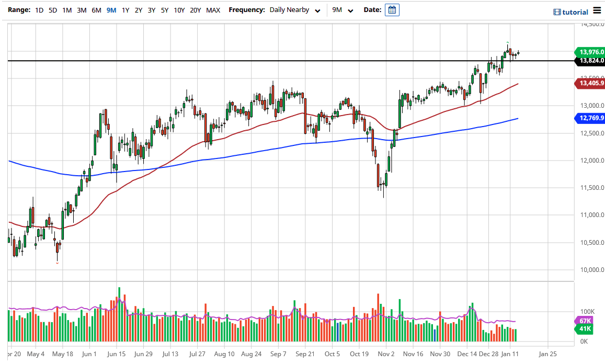Switch range to 5Y

[165, 10]
